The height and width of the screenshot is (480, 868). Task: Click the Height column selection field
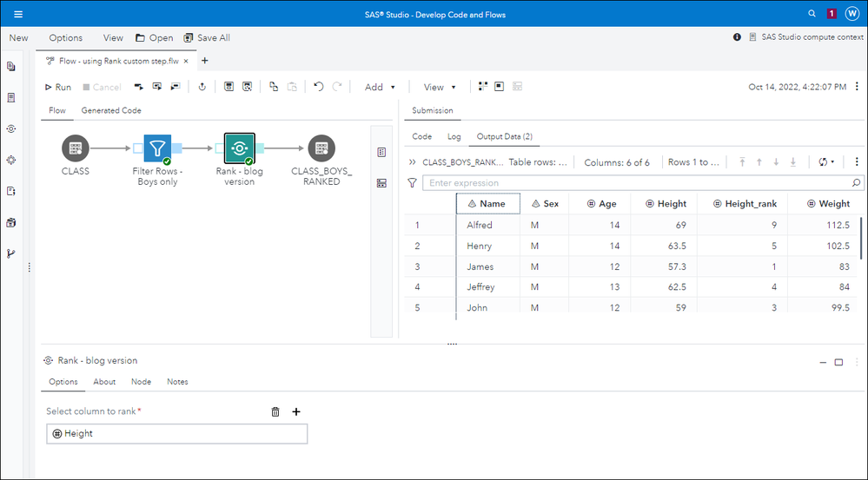pos(176,433)
